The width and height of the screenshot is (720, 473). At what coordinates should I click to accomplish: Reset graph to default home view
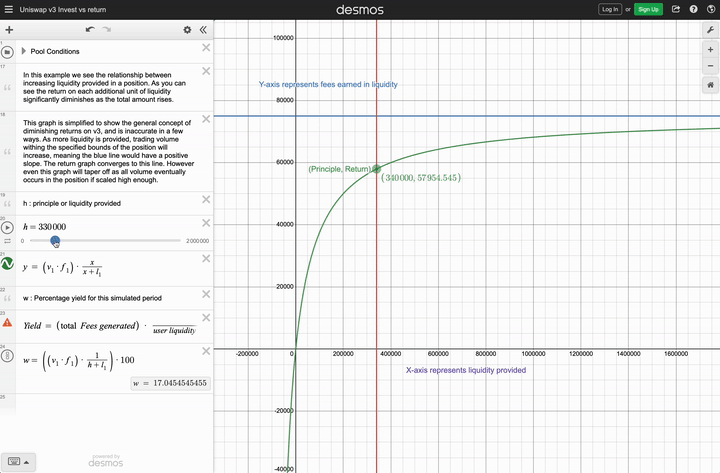click(x=710, y=85)
